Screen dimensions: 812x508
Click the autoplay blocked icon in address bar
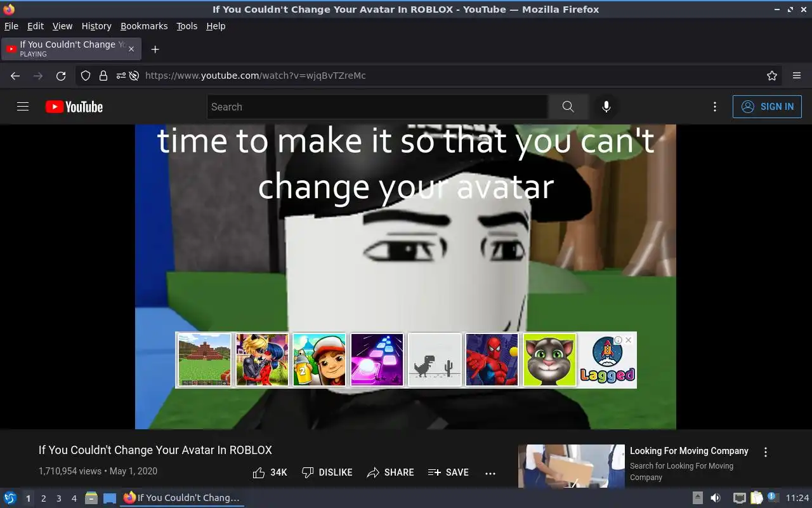click(x=134, y=76)
